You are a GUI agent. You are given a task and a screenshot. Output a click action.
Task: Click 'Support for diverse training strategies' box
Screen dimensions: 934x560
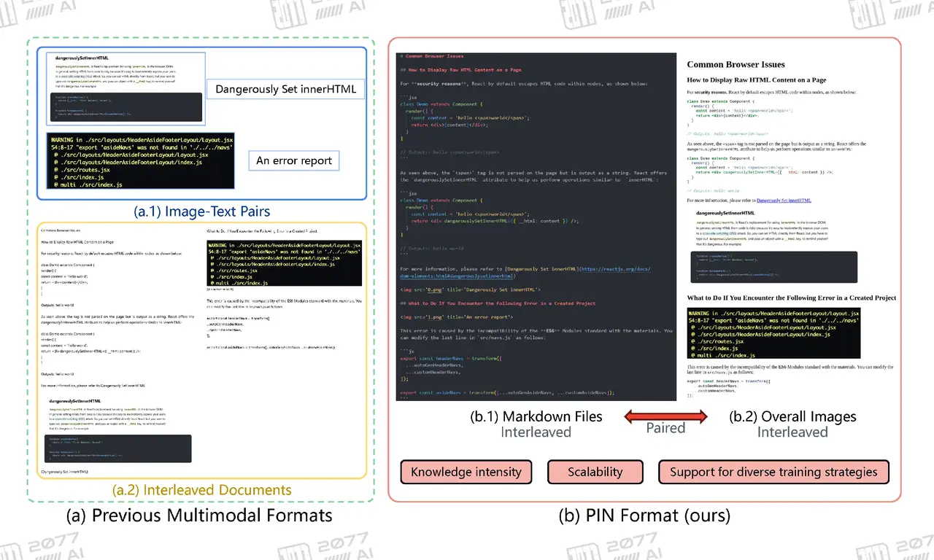pos(773,472)
